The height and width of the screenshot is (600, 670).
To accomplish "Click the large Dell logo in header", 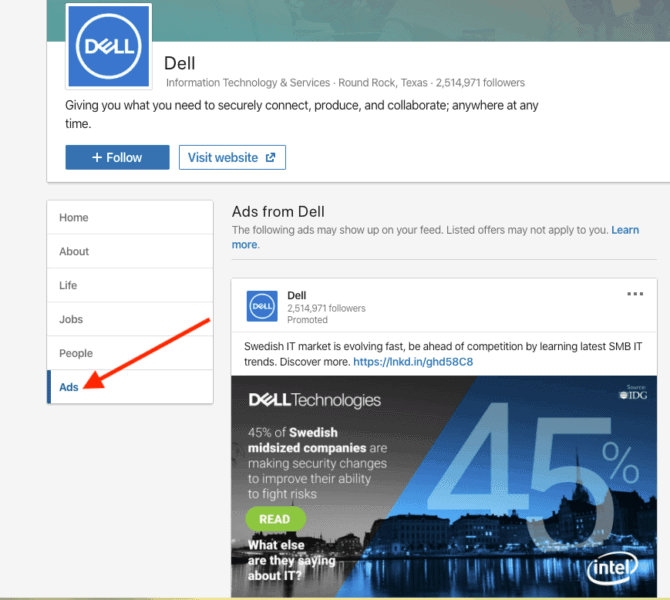I will [x=109, y=46].
